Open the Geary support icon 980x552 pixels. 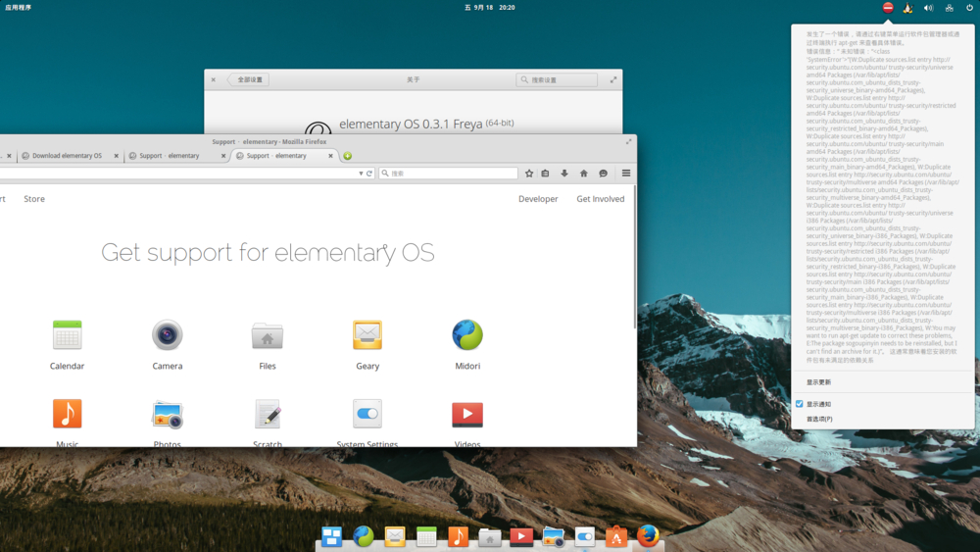(367, 335)
